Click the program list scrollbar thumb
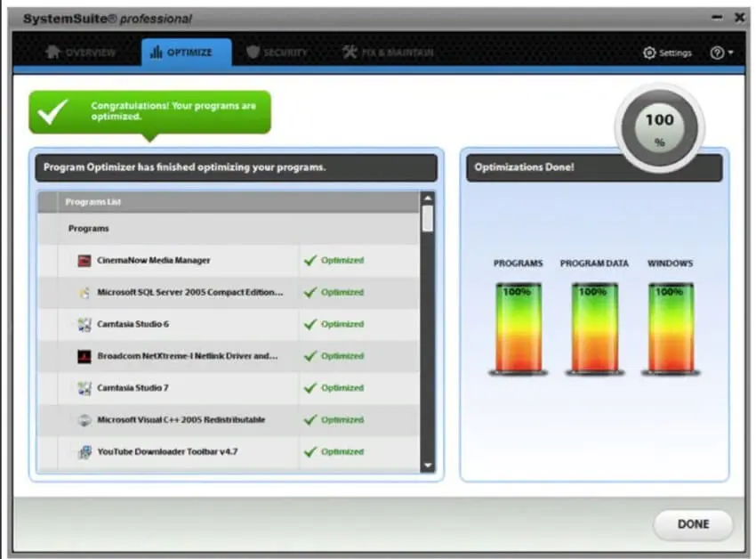Image resolution: width=756 pixels, height=559 pixels. (x=428, y=219)
